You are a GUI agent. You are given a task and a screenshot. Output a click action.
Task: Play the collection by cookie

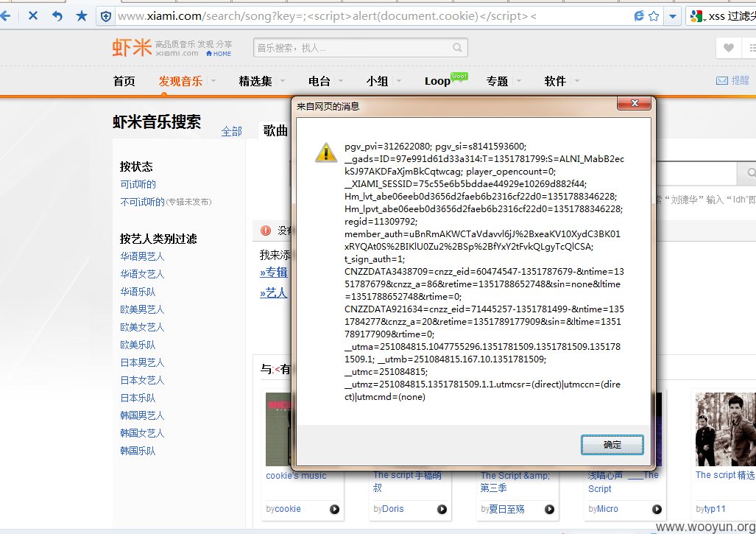pos(334,509)
